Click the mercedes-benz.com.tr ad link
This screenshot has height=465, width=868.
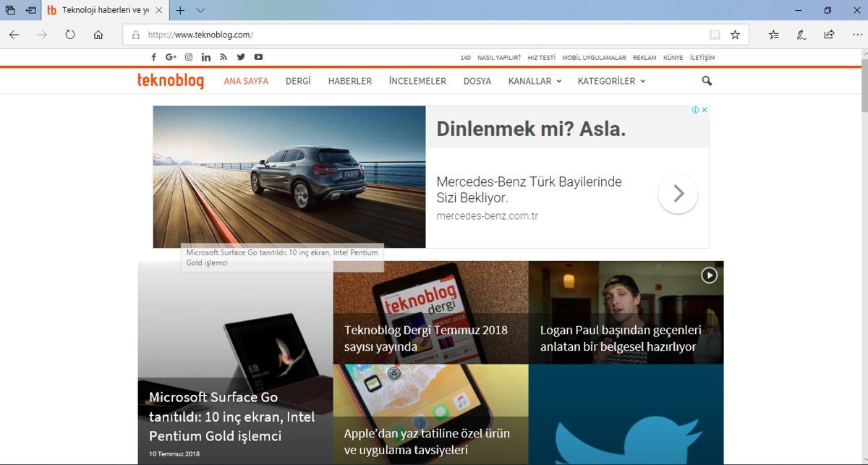click(x=487, y=216)
